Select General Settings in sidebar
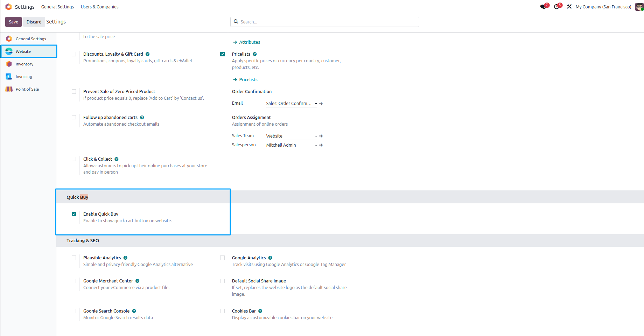 28,39
